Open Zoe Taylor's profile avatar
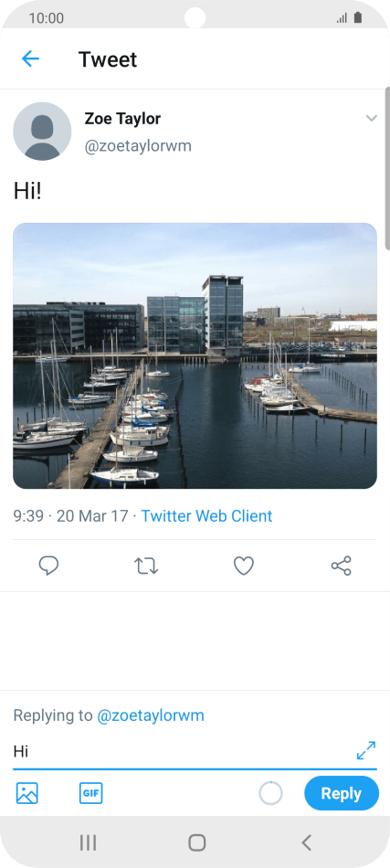The image size is (390, 868). [x=42, y=132]
